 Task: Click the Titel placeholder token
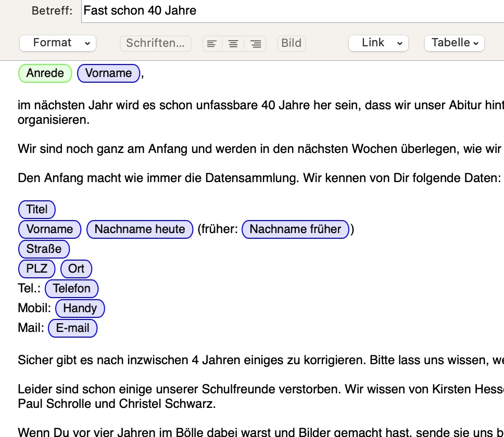coord(37,210)
